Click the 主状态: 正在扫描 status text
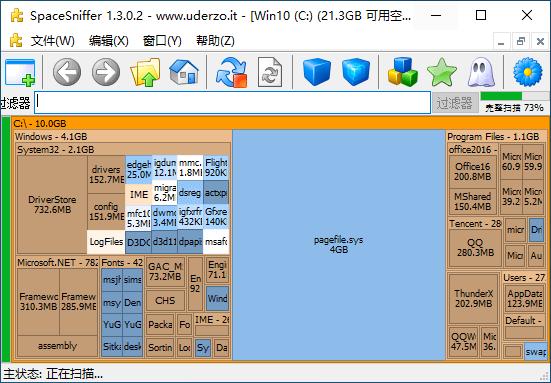 tap(53, 374)
